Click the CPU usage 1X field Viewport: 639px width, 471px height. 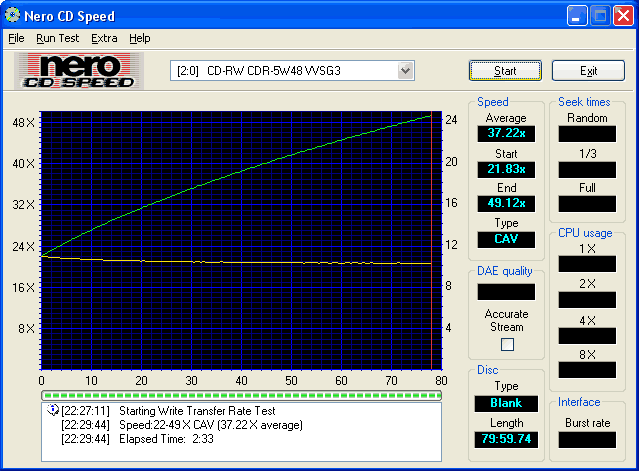587,264
